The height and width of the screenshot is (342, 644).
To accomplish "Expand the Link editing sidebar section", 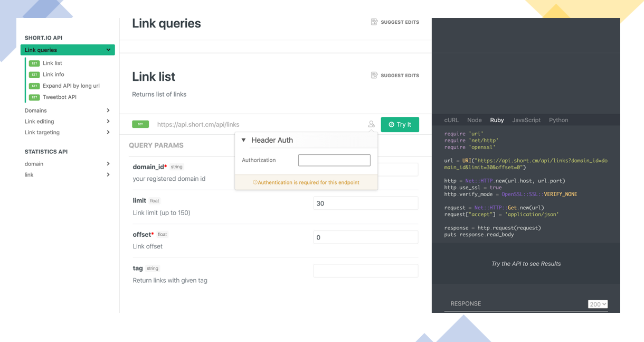I will [108, 122].
